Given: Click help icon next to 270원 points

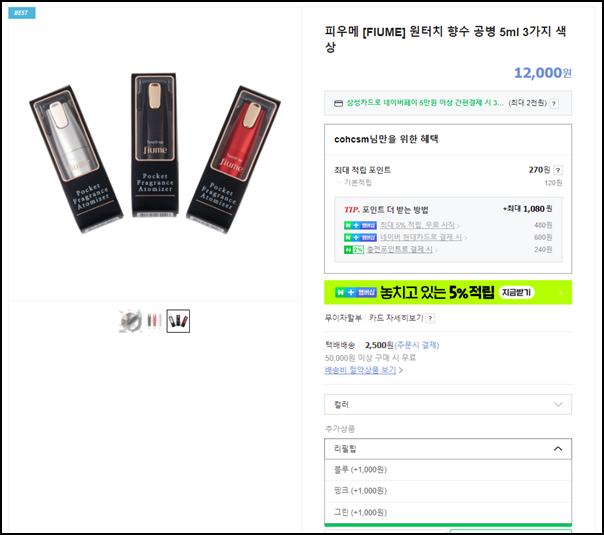Looking at the screenshot, I should pos(558,170).
